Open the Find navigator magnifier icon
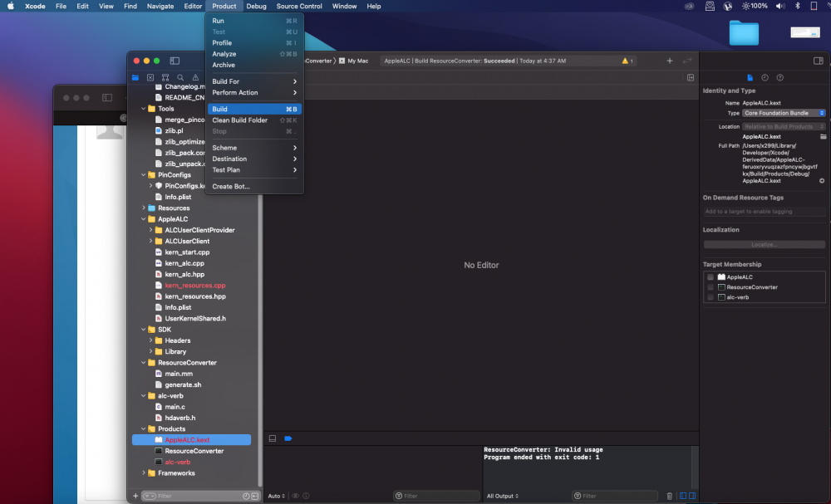The height and width of the screenshot is (504, 831). 180,77
